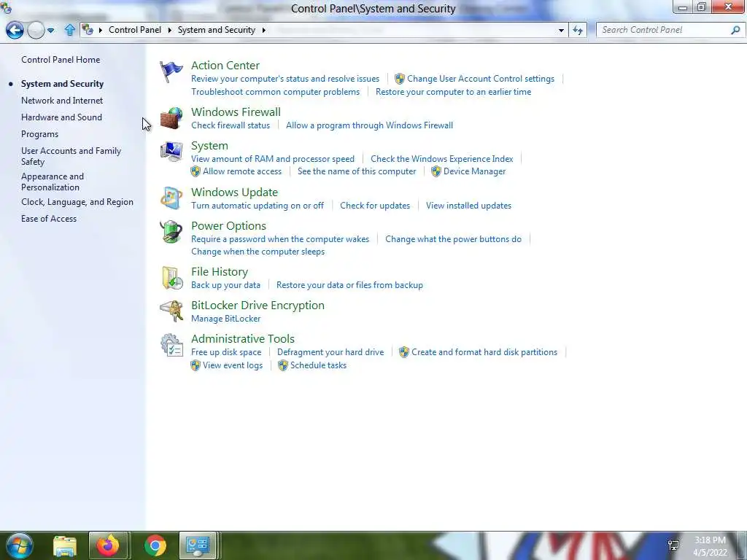Open the Power Options battery icon
Viewport: 747px width, 560px height.
pos(171,232)
